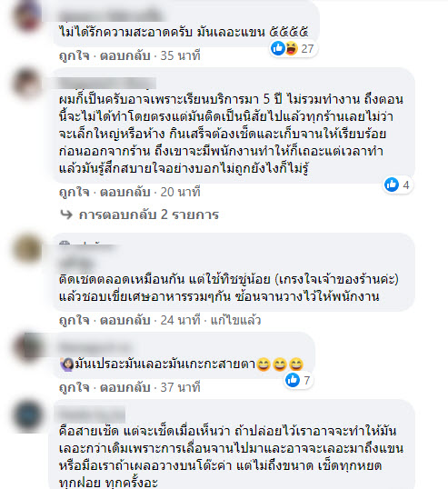
Task: Like the comment posted 20 นาที ago
Action: (x=75, y=192)
